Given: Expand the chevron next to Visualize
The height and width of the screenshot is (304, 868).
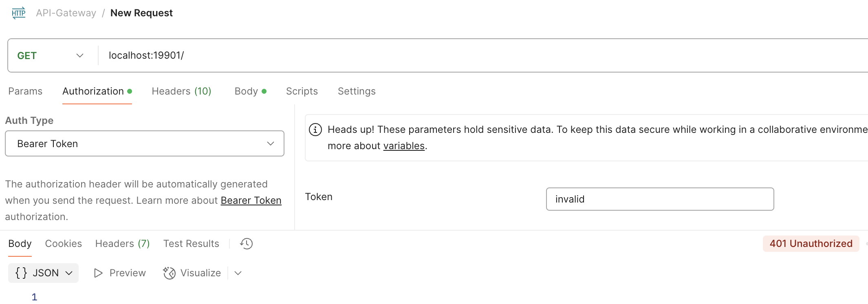Looking at the screenshot, I should click(x=238, y=273).
